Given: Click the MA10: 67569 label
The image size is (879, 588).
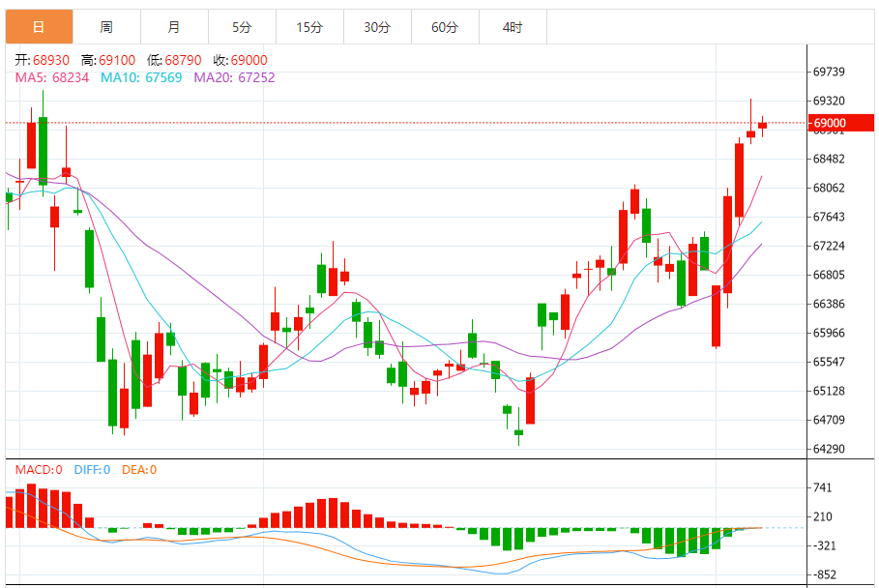Looking at the screenshot, I should 141,77.
